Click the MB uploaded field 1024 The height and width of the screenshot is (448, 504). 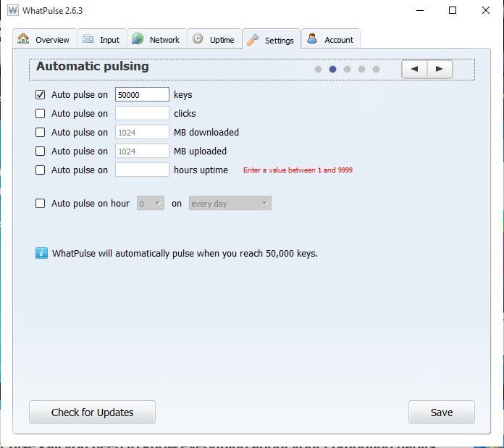click(x=142, y=151)
